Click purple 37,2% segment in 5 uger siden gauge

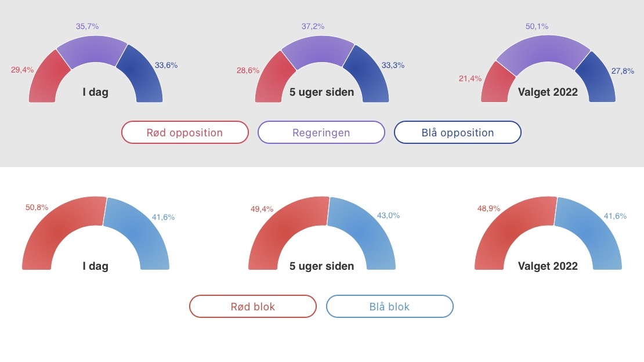point(319,50)
